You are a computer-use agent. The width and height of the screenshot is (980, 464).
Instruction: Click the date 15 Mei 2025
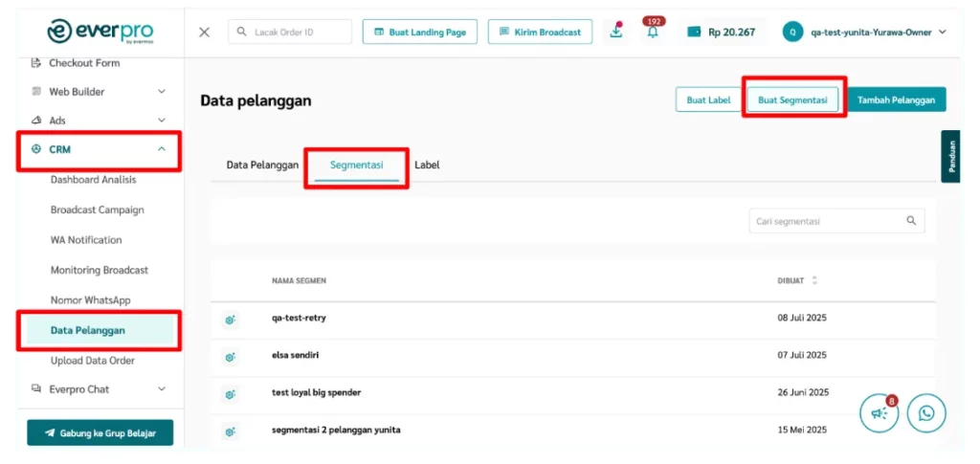coord(802,431)
